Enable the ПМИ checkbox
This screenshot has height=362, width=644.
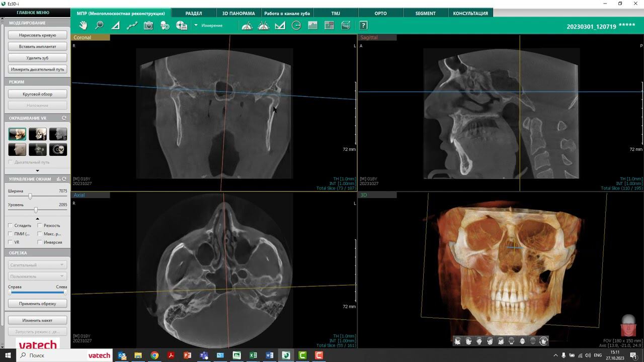pos(11,234)
